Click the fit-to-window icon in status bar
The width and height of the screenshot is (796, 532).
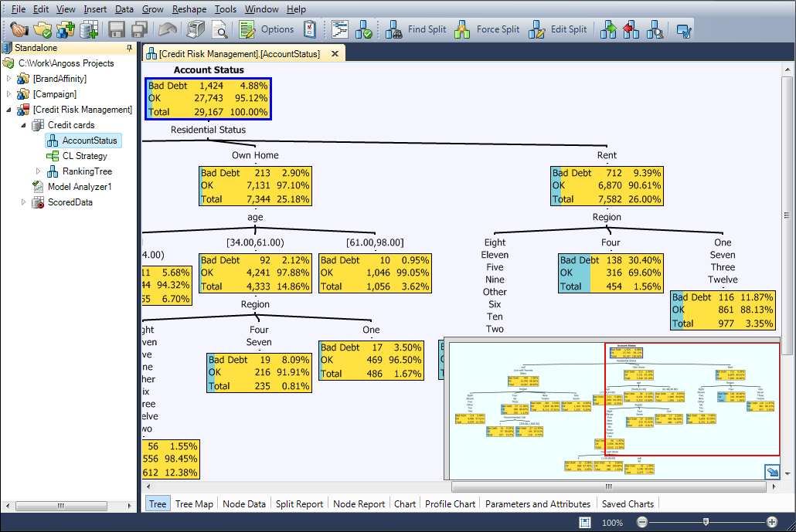[585, 523]
